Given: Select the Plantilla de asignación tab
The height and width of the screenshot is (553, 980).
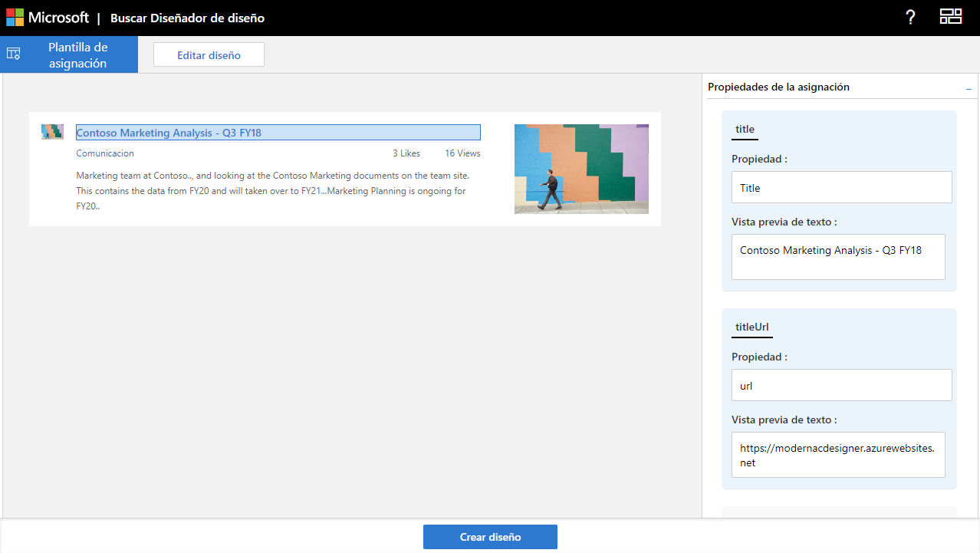Looking at the screenshot, I should [x=77, y=55].
